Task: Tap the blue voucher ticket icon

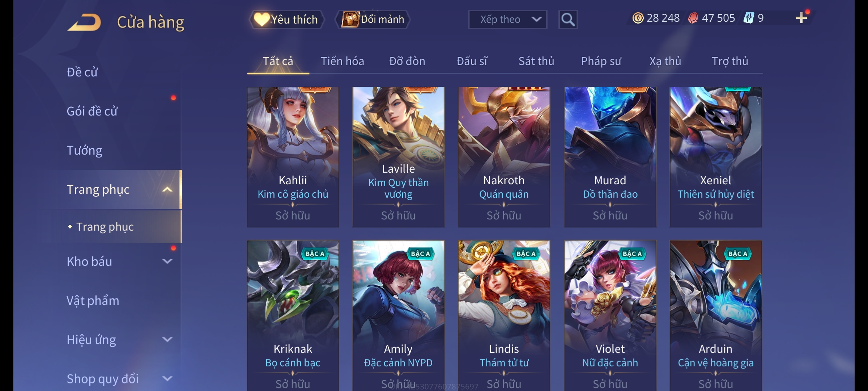Action: (x=748, y=18)
